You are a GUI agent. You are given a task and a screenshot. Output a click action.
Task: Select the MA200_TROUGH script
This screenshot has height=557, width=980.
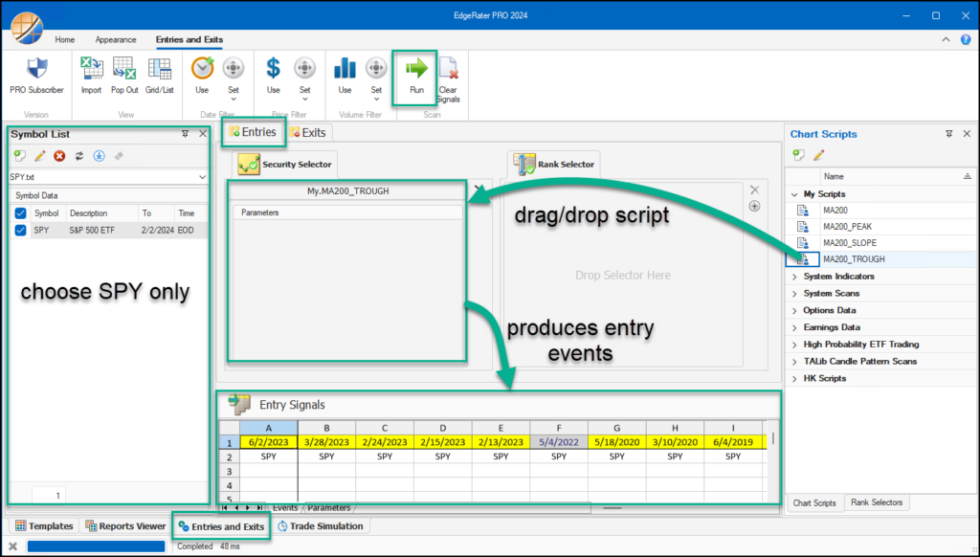click(x=854, y=259)
